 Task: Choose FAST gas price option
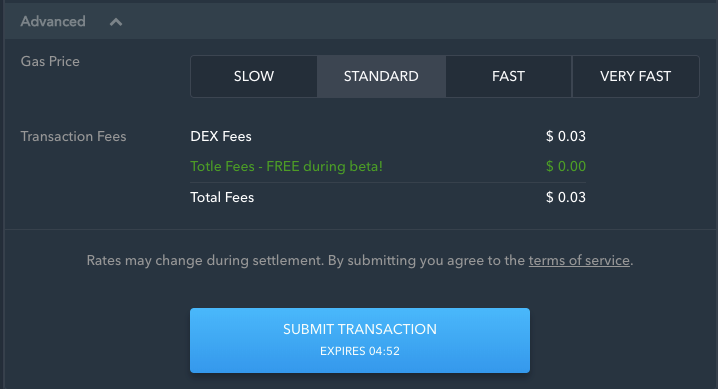(x=508, y=76)
